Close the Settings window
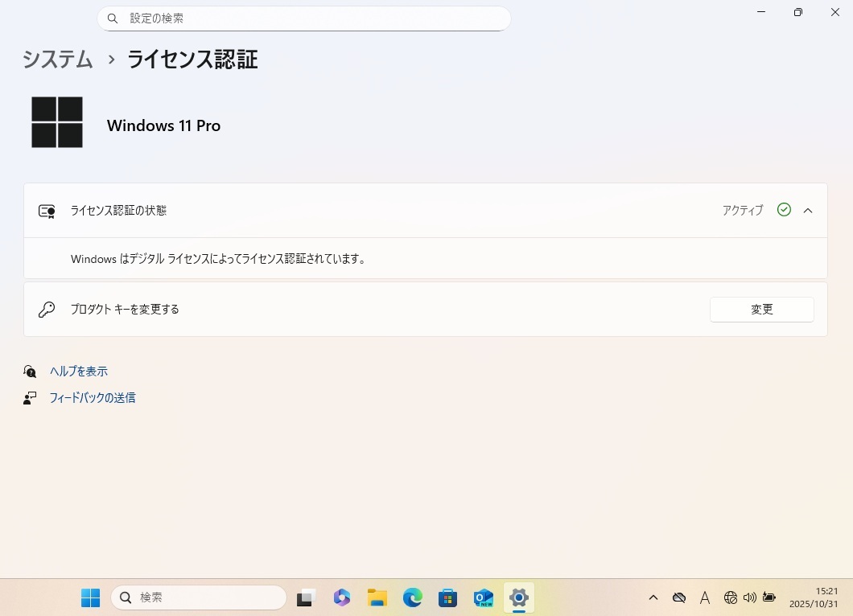The height and width of the screenshot is (616, 853). [x=835, y=12]
